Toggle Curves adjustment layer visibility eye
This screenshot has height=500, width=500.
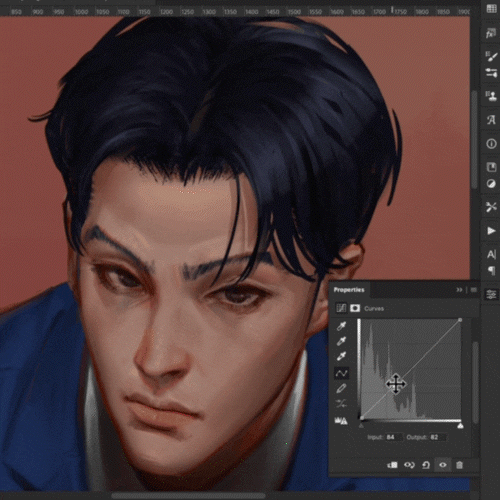point(443,465)
